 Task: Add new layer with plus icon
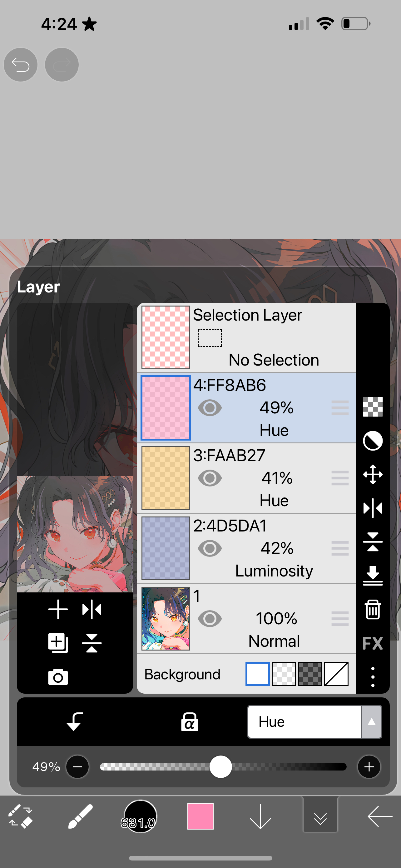point(58,609)
